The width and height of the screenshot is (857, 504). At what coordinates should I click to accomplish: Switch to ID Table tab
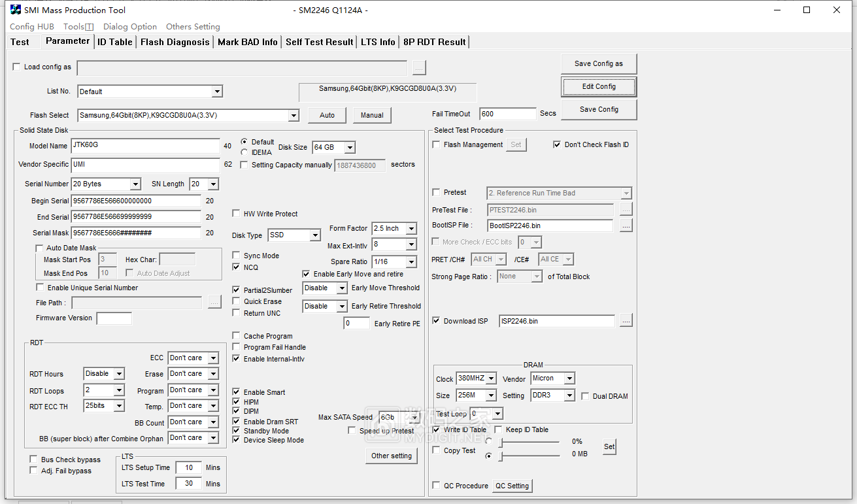click(x=115, y=42)
